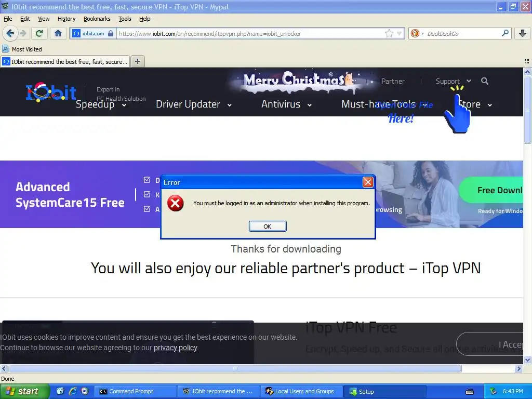
Task: Open the DuckDuckGo search engine selector
Action: click(x=417, y=33)
